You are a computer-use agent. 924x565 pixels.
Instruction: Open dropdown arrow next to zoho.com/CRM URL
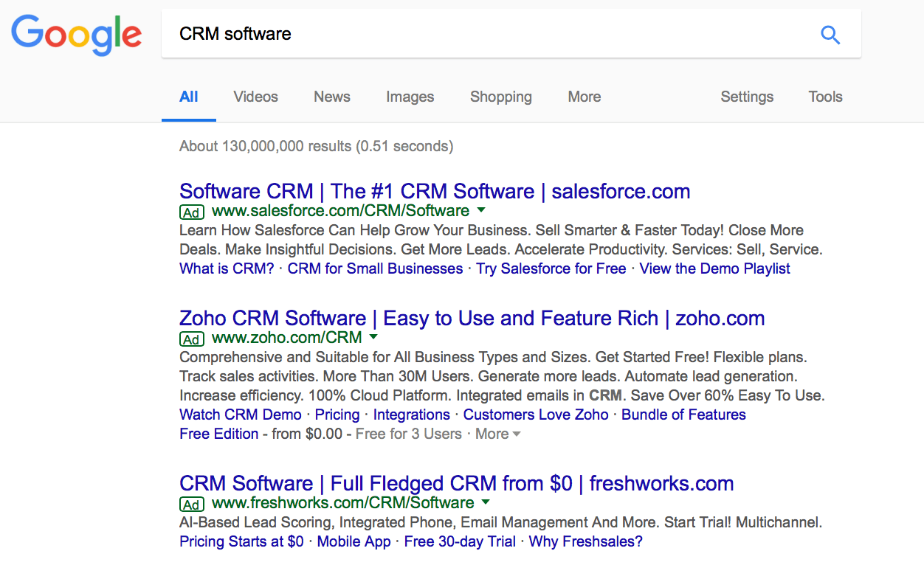pos(373,337)
